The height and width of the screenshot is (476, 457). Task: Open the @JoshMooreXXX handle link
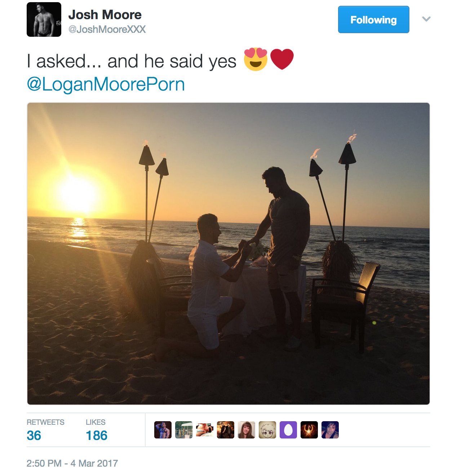coord(107,30)
